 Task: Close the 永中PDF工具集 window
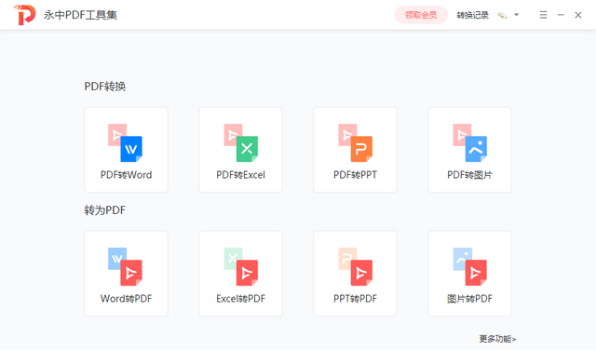[578, 15]
